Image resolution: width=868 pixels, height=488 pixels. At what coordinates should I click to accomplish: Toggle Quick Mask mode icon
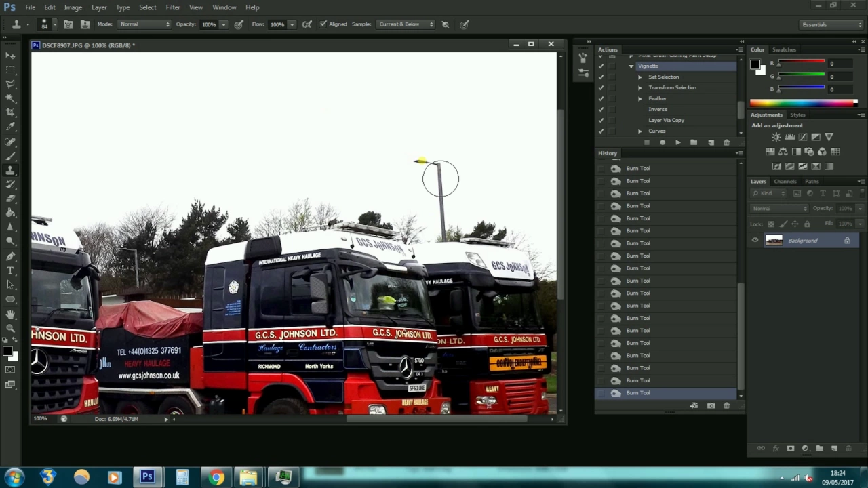click(x=10, y=370)
